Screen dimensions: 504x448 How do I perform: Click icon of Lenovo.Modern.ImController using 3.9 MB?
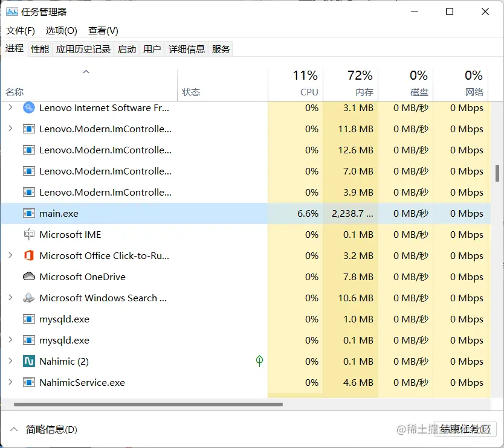(x=29, y=193)
